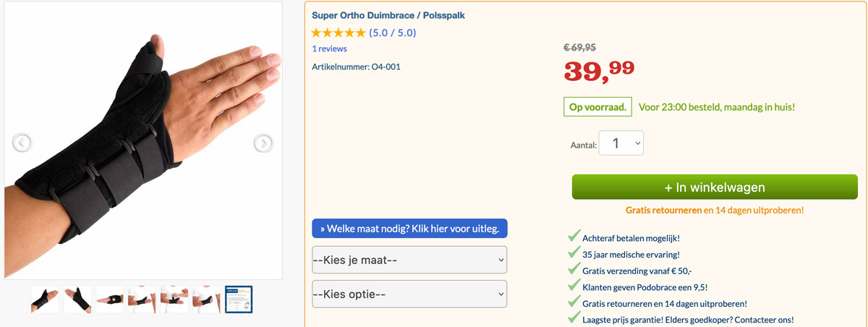Open the size chart thumbnail with blue border

tap(239, 300)
